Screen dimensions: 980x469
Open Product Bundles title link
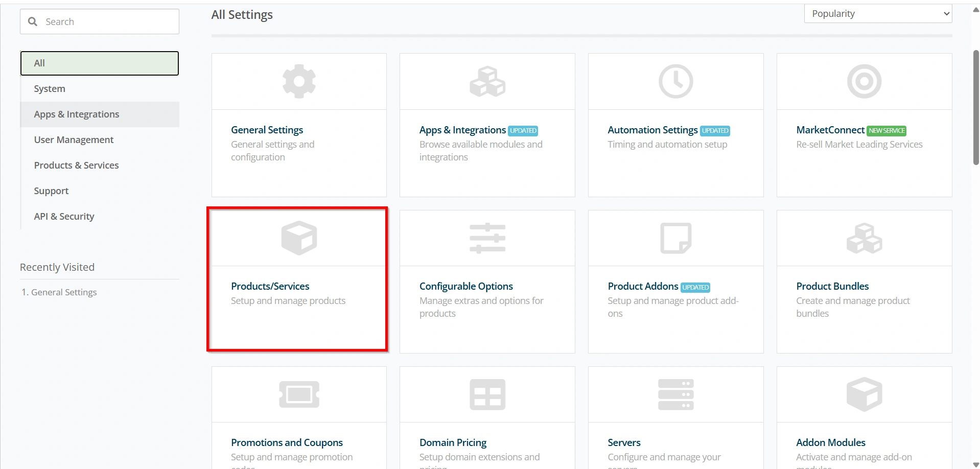832,286
